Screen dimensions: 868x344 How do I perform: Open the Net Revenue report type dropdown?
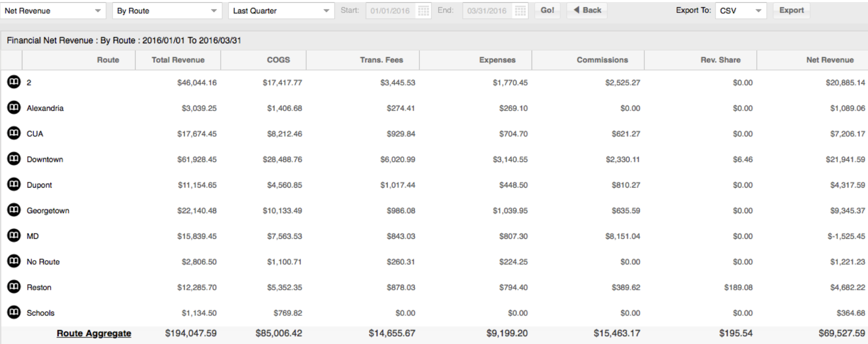[x=53, y=11]
